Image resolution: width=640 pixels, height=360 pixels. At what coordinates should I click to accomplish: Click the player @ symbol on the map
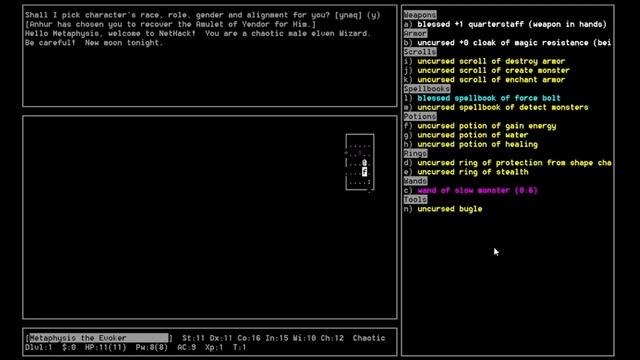pyautogui.click(x=364, y=163)
